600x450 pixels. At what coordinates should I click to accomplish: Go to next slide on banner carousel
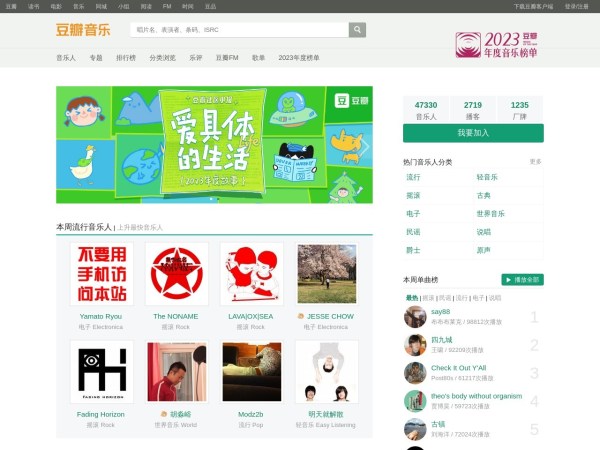pyautogui.click(x=365, y=146)
